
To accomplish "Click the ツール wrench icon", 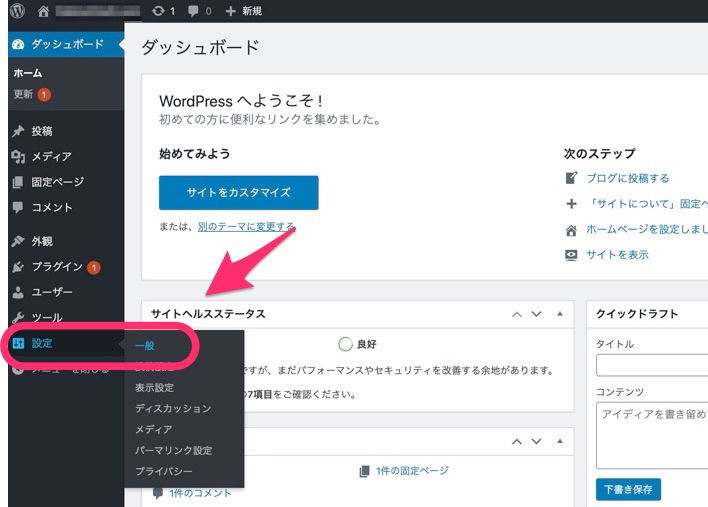I will 18,317.
